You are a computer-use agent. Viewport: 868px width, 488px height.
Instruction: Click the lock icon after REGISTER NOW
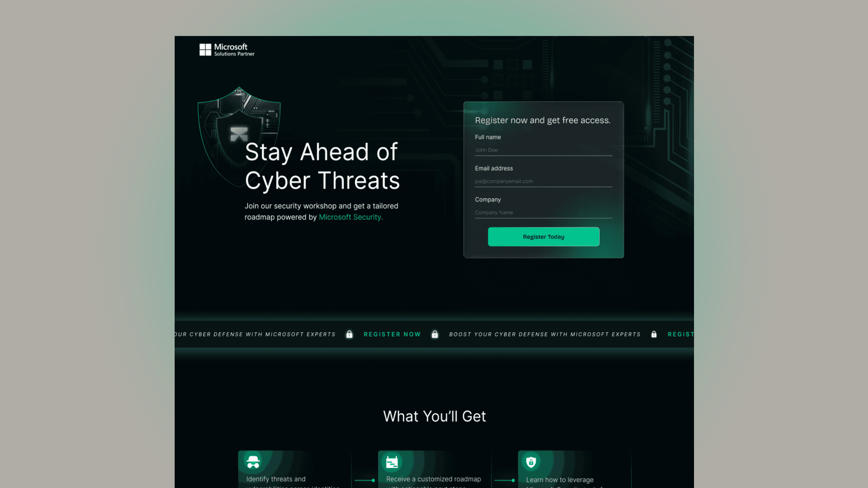[435, 334]
